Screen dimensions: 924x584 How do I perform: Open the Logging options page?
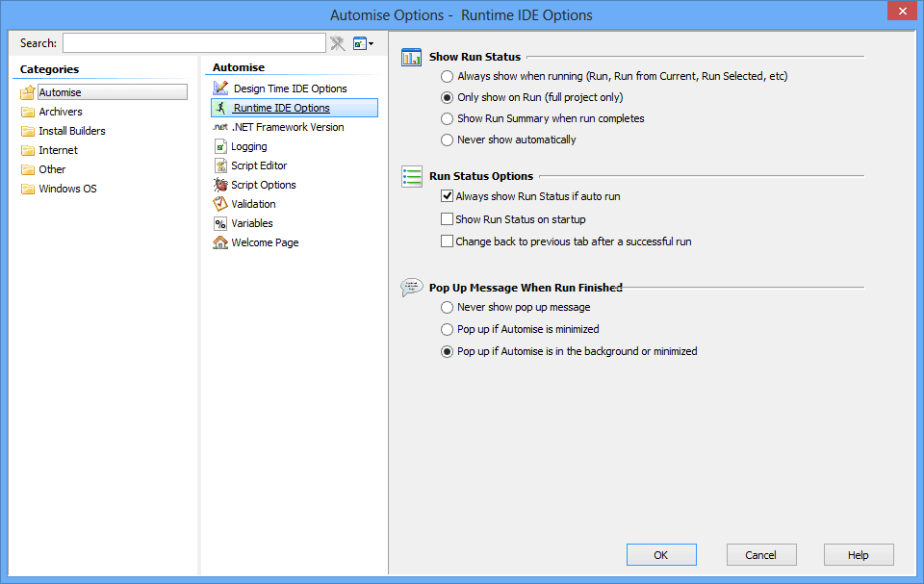point(248,146)
